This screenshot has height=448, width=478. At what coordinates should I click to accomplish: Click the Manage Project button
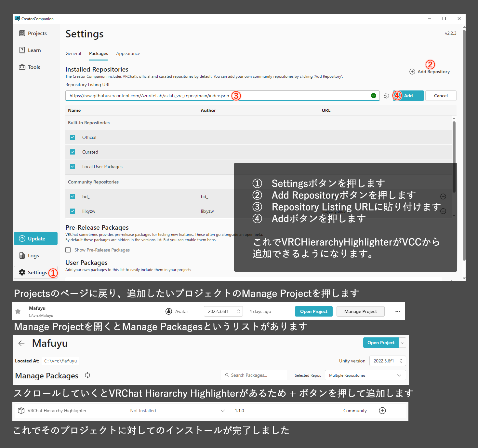pyautogui.click(x=361, y=311)
